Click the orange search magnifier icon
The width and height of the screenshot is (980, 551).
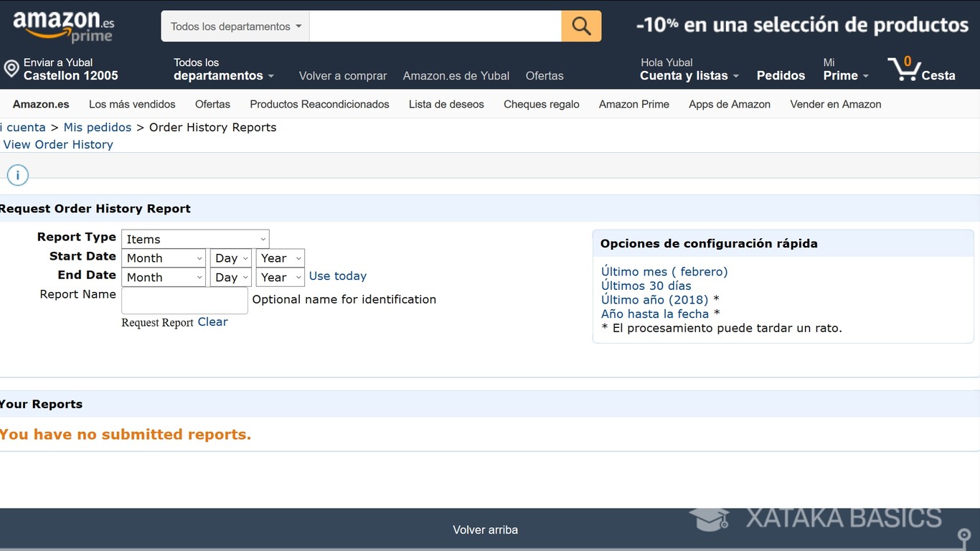click(x=580, y=25)
